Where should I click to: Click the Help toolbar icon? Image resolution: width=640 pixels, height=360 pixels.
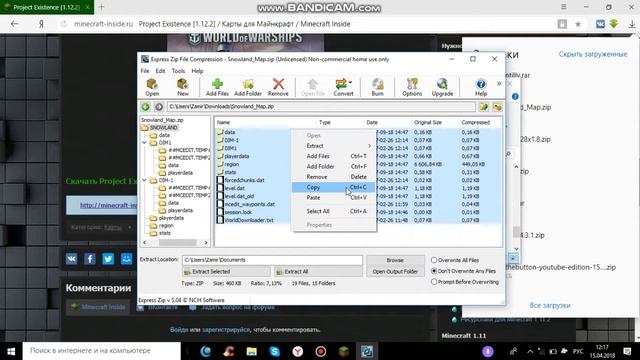pyautogui.click(x=481, y=87)
